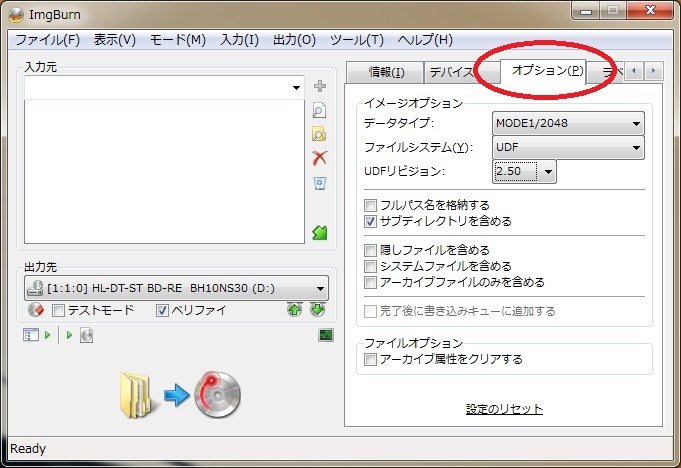Click tab strip right scroll arrow

pos(654,70)
